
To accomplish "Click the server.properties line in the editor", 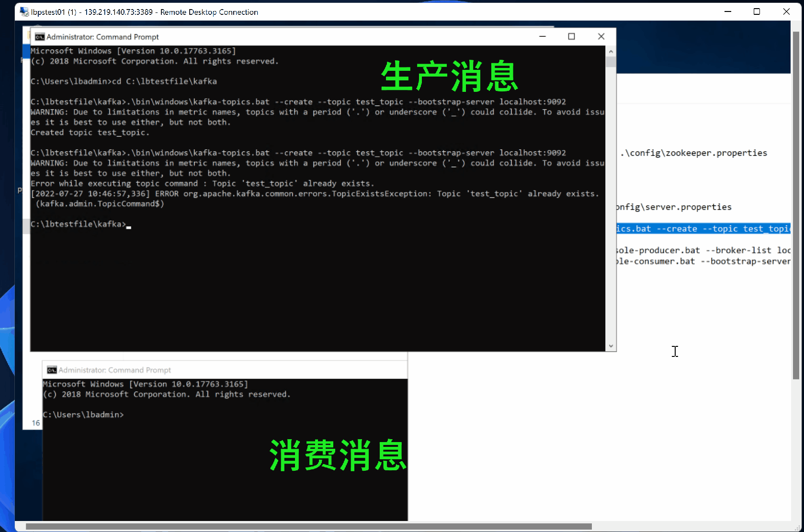I will coord(674,207).
